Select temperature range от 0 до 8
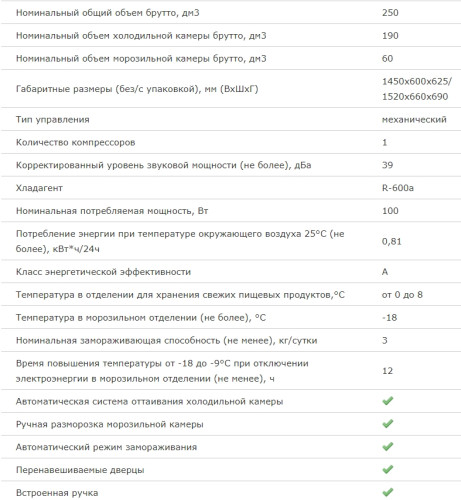 tap(402, 295)
